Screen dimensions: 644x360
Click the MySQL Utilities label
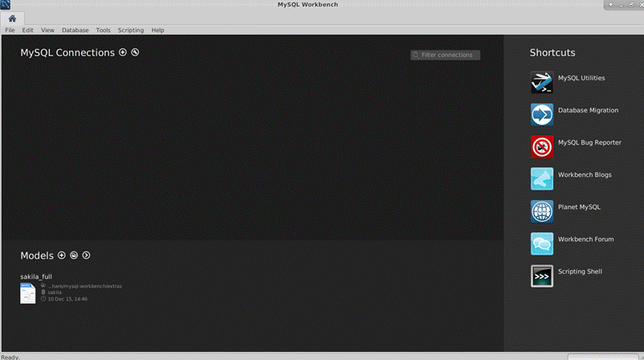581,78
